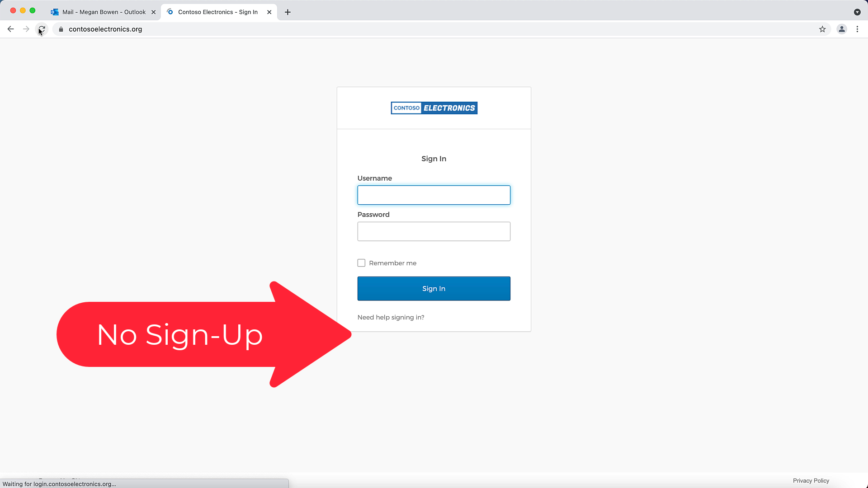868x488 pixels.
Task: Enable the Remember me checkbox
Action: coord(361,263)
